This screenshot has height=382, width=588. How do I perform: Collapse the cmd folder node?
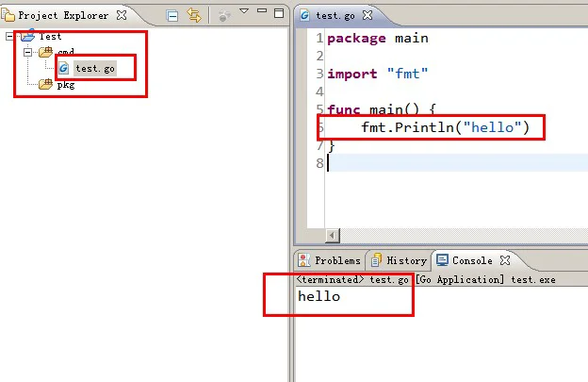[27, 52]
